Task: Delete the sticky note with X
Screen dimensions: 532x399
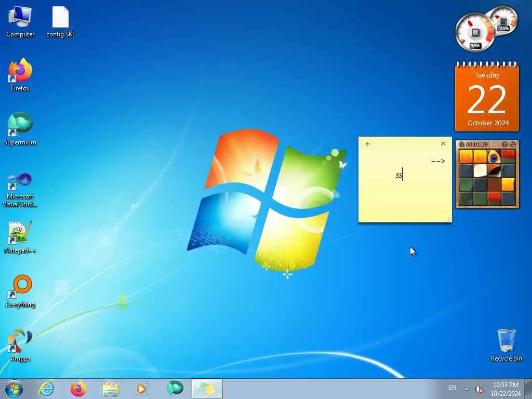Action: [x=443, y=144]
